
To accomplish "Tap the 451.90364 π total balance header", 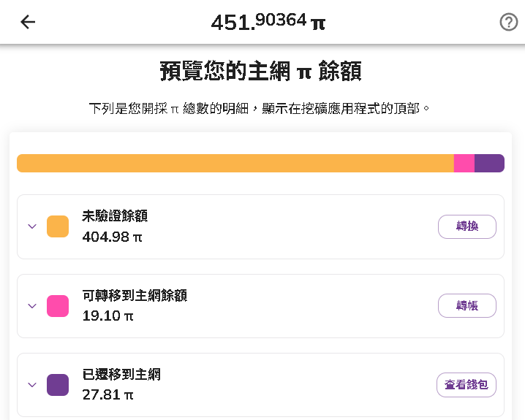I will coord(268,22).
